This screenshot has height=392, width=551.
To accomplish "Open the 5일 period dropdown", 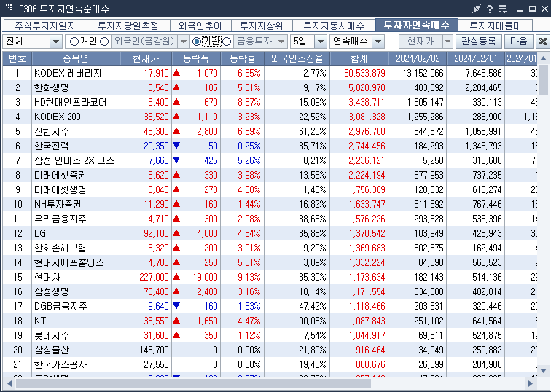I will tap(320, 42).
